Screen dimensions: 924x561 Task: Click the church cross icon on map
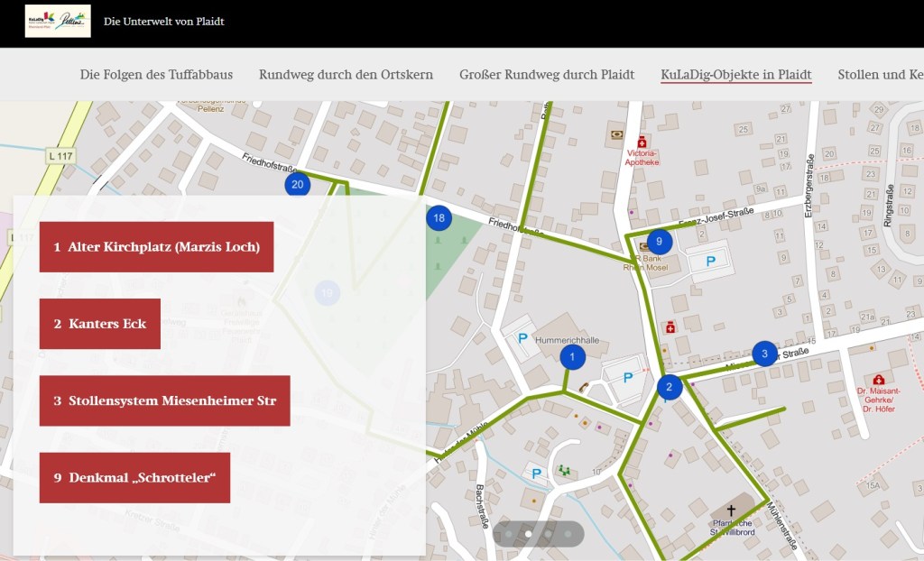click(731, 510)
